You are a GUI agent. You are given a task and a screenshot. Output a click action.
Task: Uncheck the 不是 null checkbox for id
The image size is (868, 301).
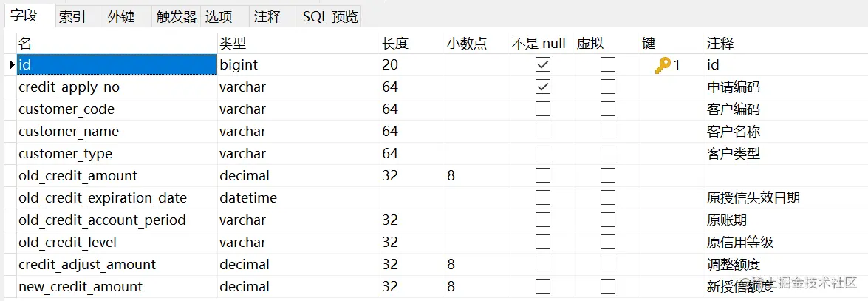pos(543,65)
